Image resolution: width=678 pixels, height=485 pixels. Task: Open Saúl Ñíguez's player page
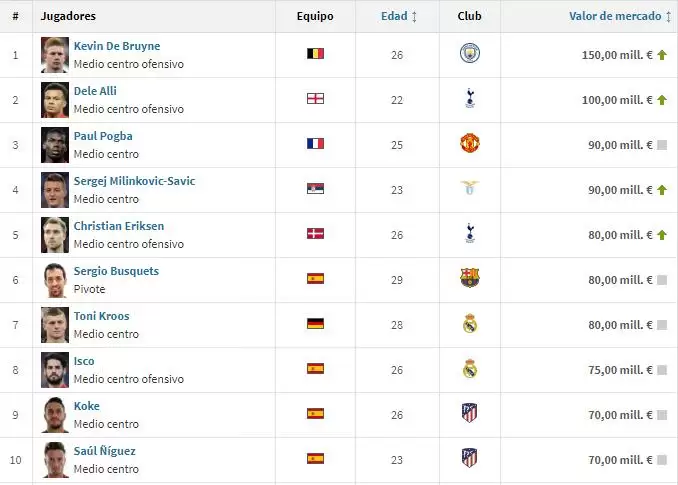point(104,451)
